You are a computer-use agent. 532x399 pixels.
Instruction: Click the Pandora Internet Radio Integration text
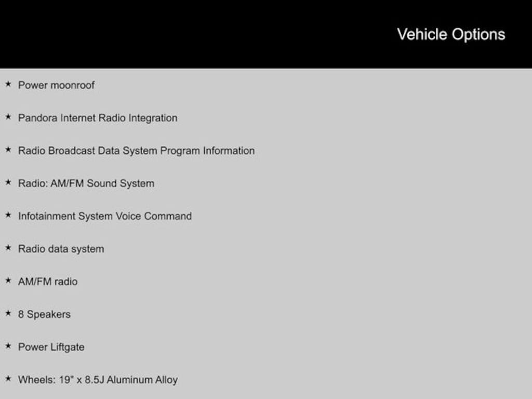(98, 118)
